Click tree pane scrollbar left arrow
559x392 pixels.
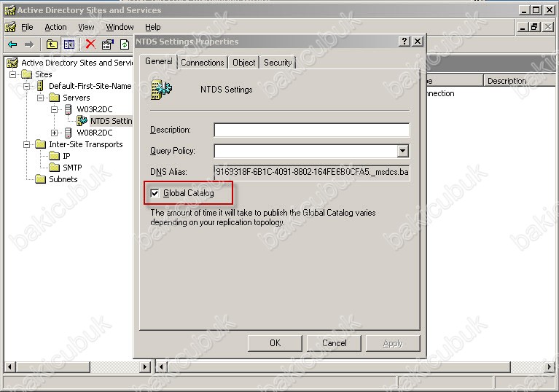[10, 366]
